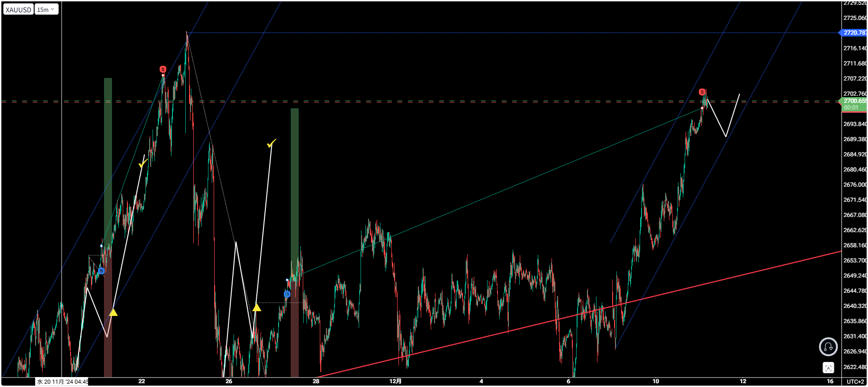Click the 22 date label on the time axis
Screen dimensions: 868x387
pos(142,381)
